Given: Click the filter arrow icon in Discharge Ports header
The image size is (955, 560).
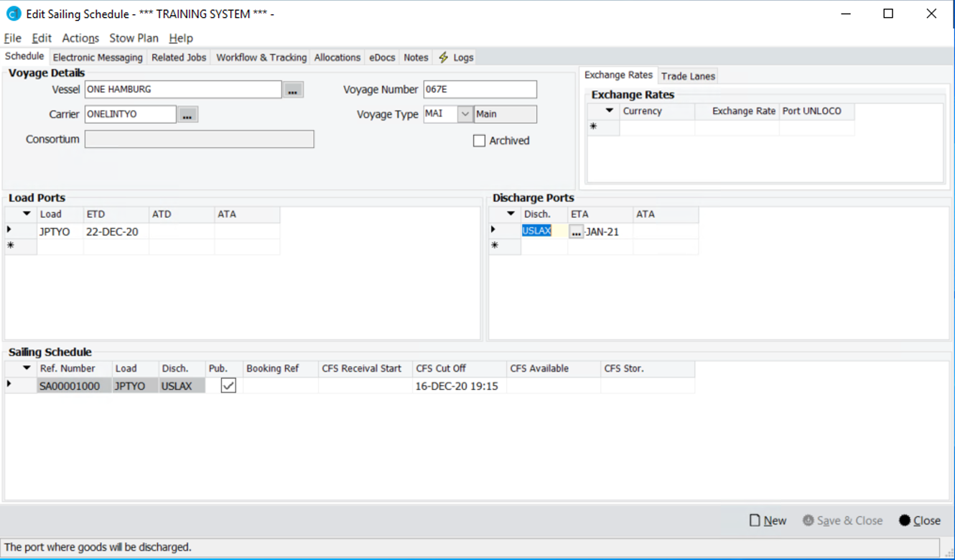Looking at the screenshot, I should [x=512, y=213].
